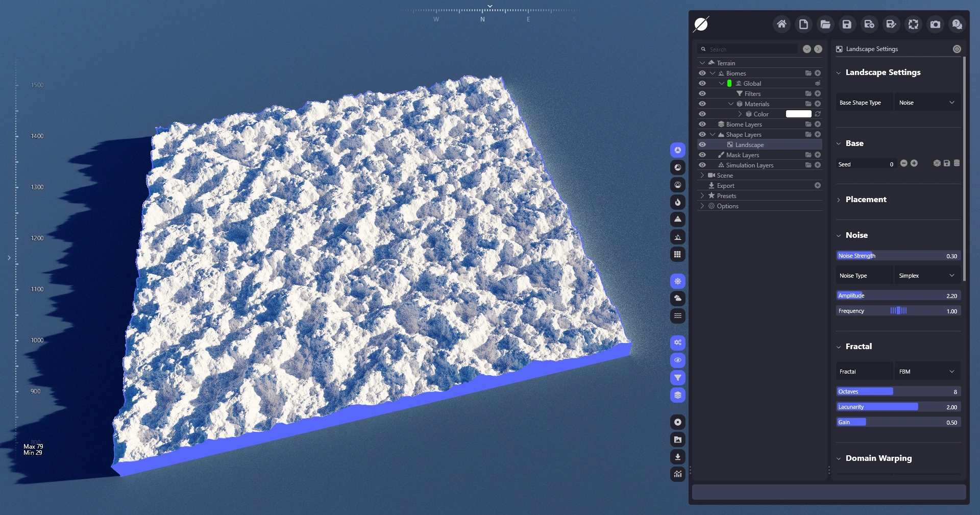Click the collapse-all down-chevron button beside Search

coord(807,49)
